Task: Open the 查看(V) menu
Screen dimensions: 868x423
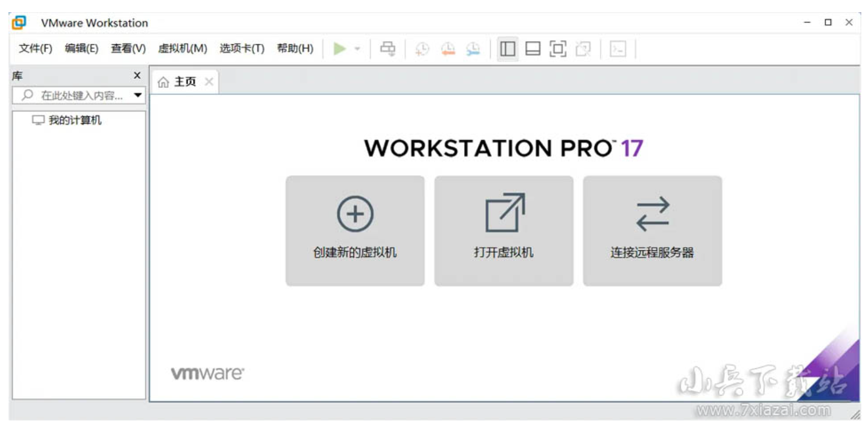Action: coord(128,48)
